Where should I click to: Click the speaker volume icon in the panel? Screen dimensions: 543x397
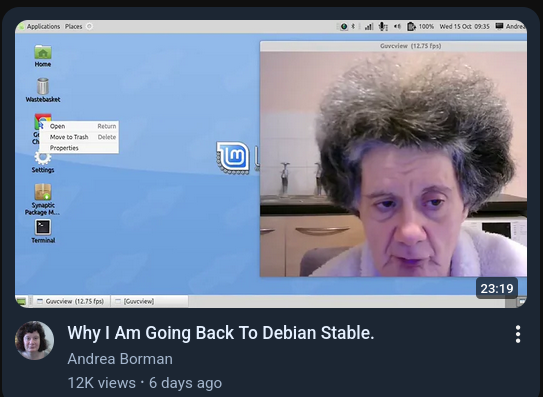(397, 26)
